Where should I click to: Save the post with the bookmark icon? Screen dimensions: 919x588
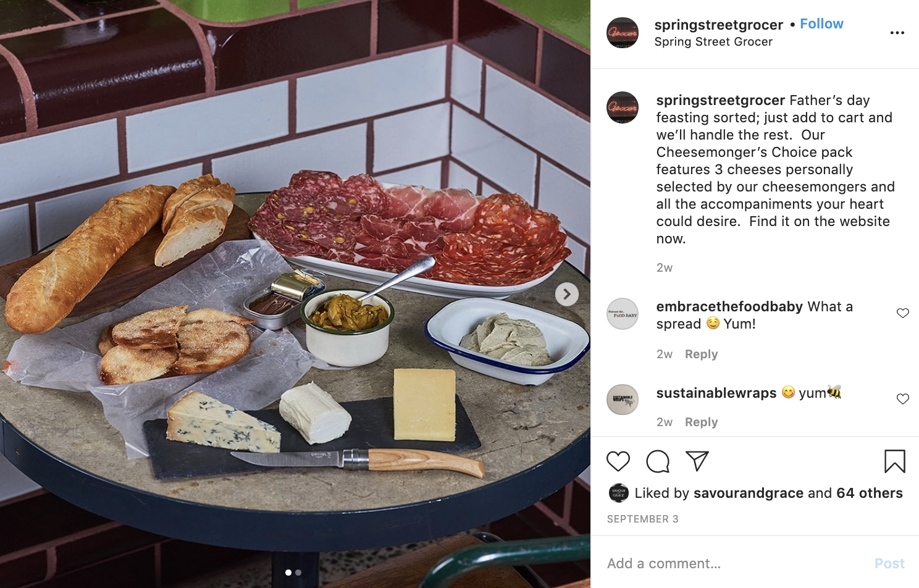894,461
